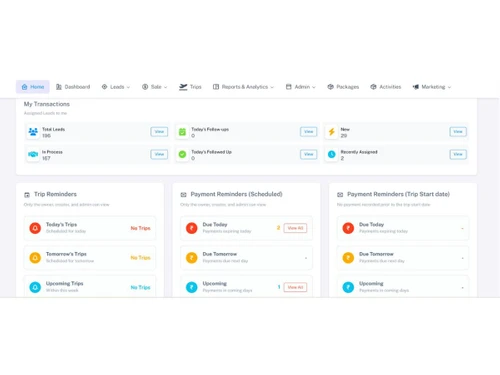This screenshot has width=500, height=375.
Task: View the New leads
Action: coord(458,132)
